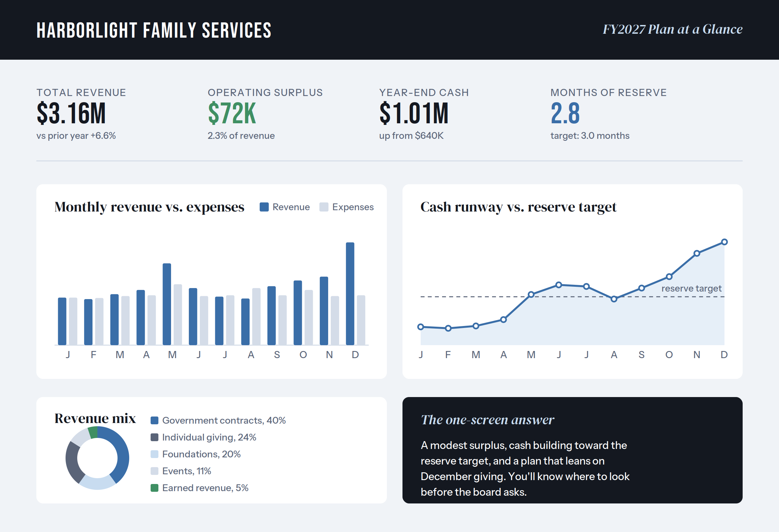Select the Foundations legend swatch
This screenshot has height=532, width=779.
click(x=155, y=454)
